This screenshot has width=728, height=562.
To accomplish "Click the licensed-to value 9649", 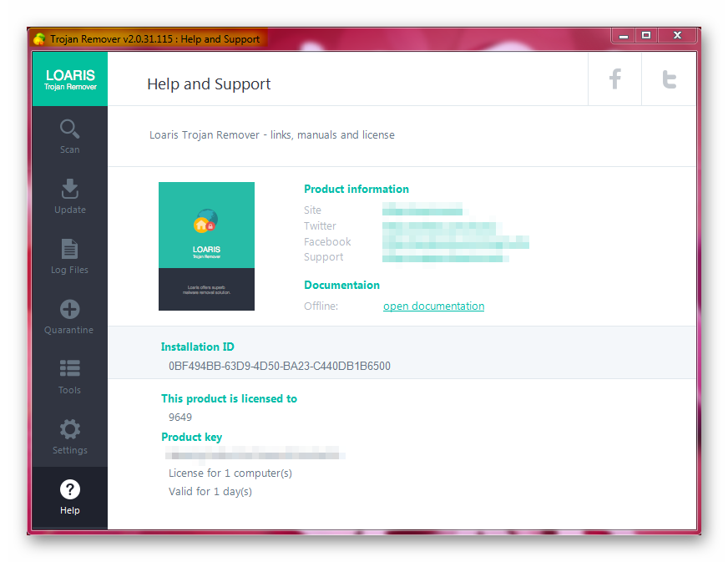I will pos(180,417).
